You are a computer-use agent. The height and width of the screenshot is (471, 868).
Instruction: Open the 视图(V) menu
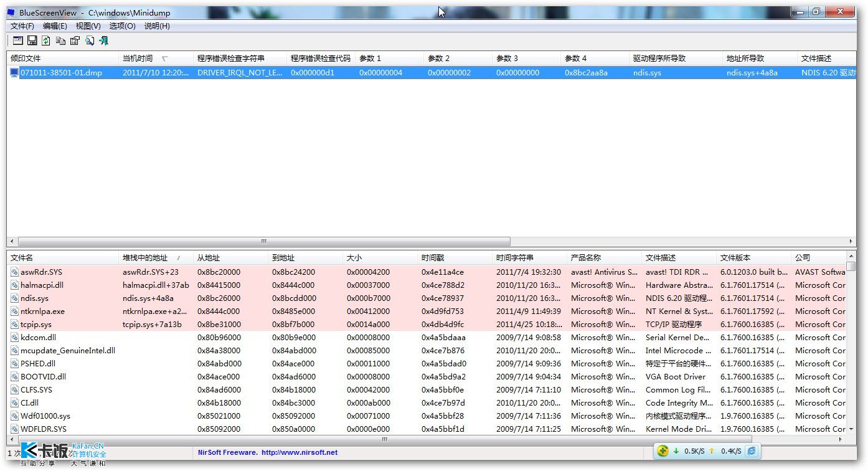(88, 26)
